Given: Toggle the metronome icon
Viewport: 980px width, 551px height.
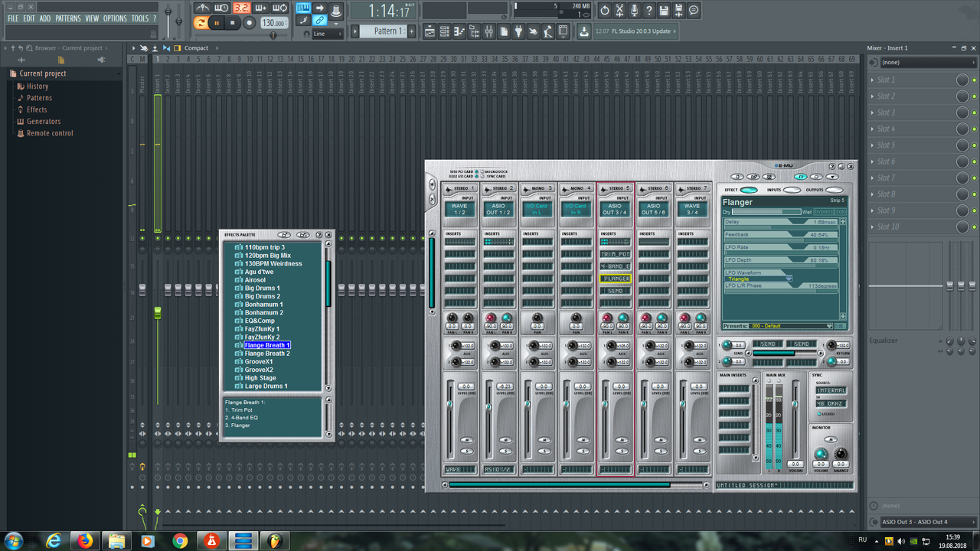Looking at the screenshot, I should (x=202, y=8).
